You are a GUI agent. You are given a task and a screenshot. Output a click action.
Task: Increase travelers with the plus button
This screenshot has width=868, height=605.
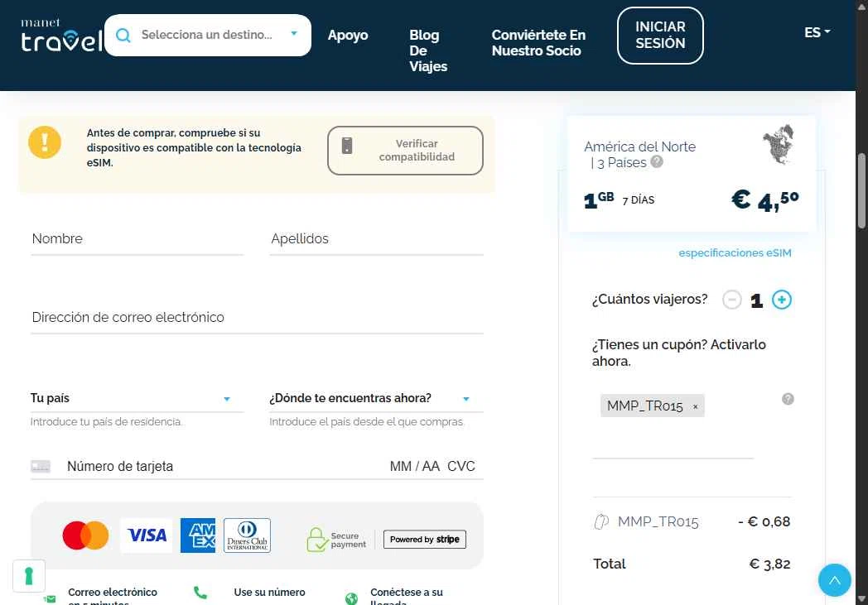(782, 300)
